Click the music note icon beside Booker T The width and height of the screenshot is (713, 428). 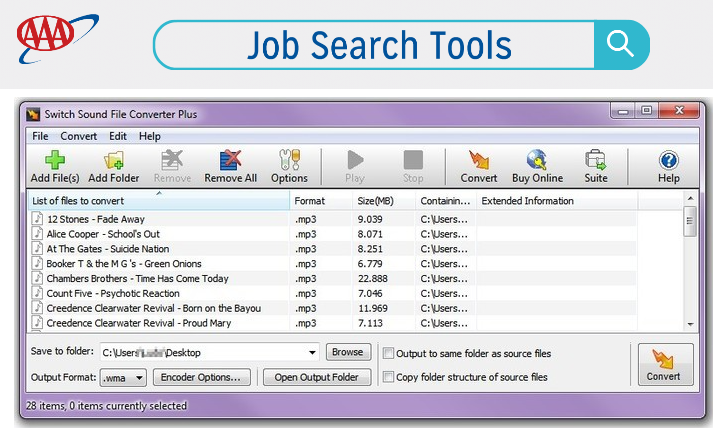(38, 263)
